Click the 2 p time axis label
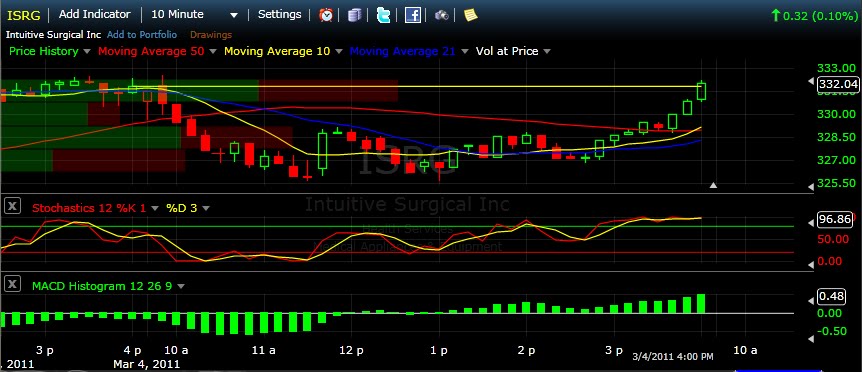862x372 pixels. point(527,350)
